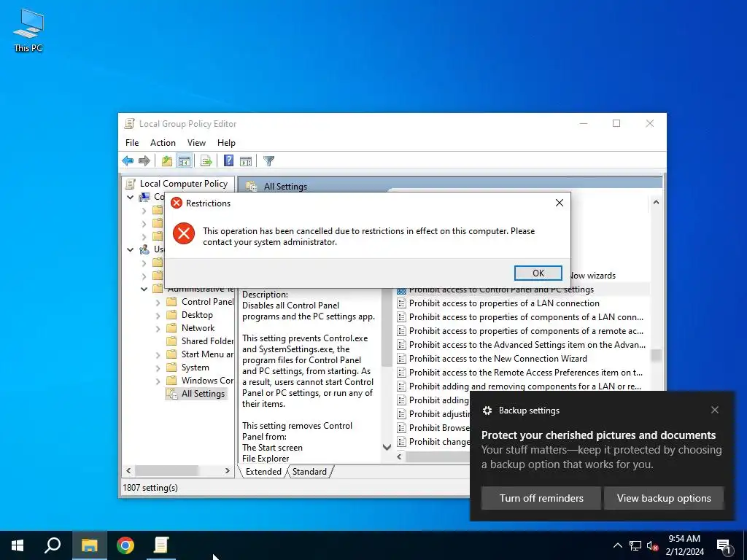Expand the Windows Components tree node
Image resolution: width=747 pixels, height=560 pixels.
tap(158, 381)
